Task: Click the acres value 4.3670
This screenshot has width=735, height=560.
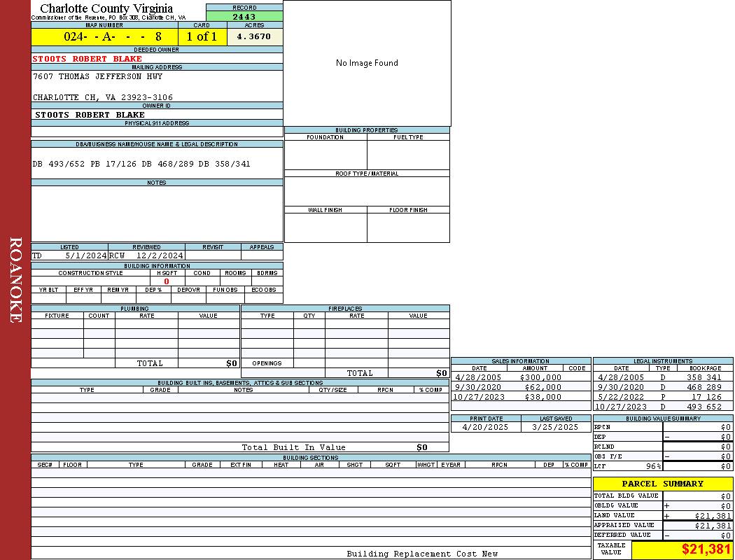Action: coord(253,36)
